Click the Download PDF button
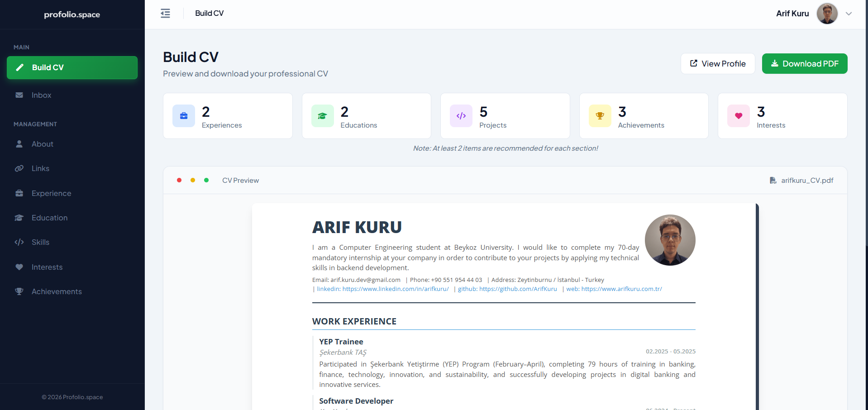868x410 pixels. pyautogui.click(x=805, y=63)
